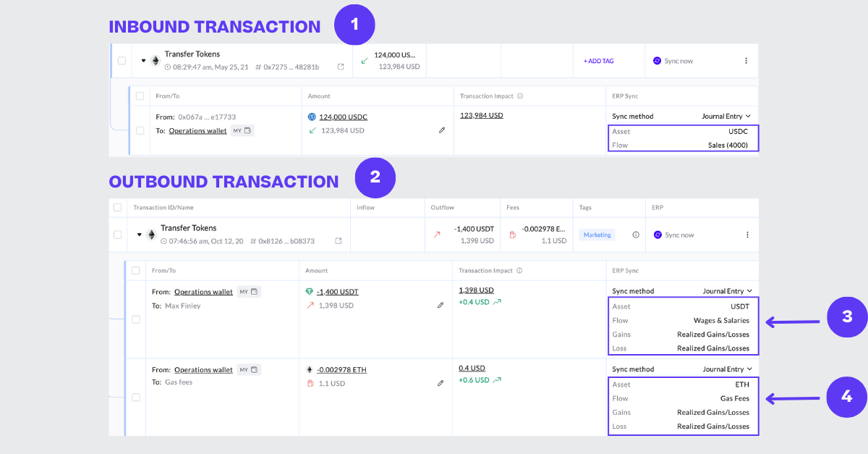Click the info icon next to the Marketing tag
This screenshot has height=454, width=868.
tap(636, 235)
